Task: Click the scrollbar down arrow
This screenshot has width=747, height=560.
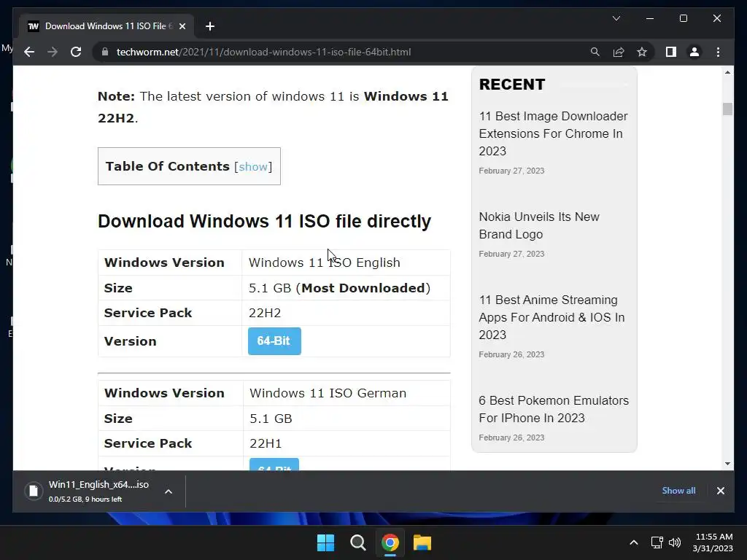Action: coord(727,463)
